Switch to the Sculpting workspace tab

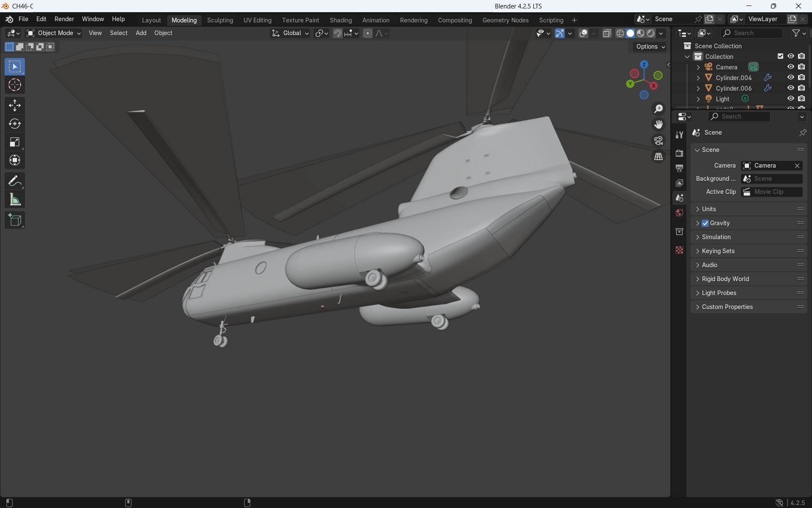click(x=220, y=20)
